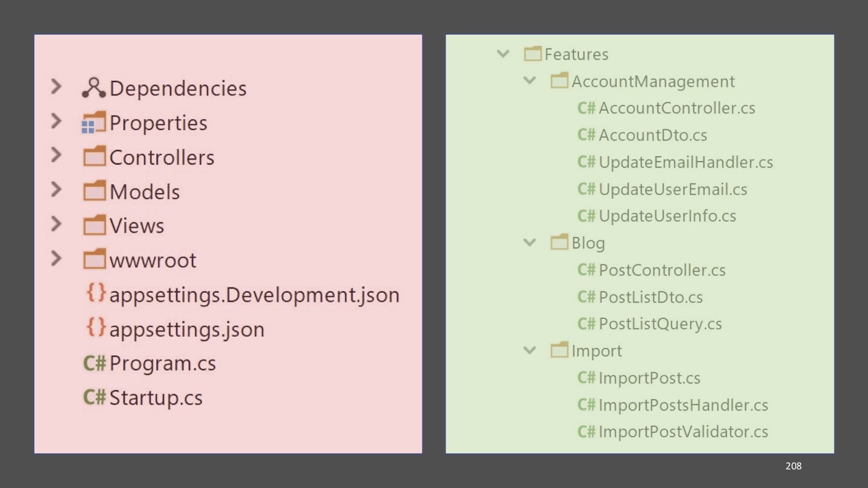Click the appsettings.json braces icon
Image resolution: width=868 pixels, height=488 pixels.
tap(96, 327)
